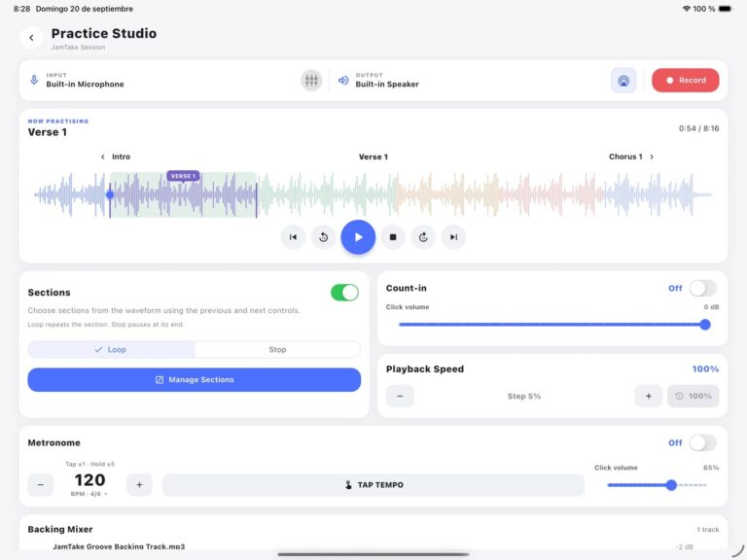Tap the 120 BPM value
This screenshot has height=560, width=747.
(x=89, y=480)
